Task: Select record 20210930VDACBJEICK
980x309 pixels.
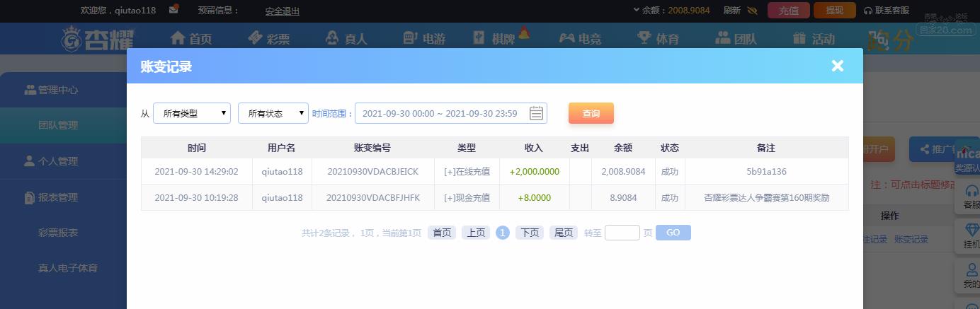Action: tap(372, 171)
